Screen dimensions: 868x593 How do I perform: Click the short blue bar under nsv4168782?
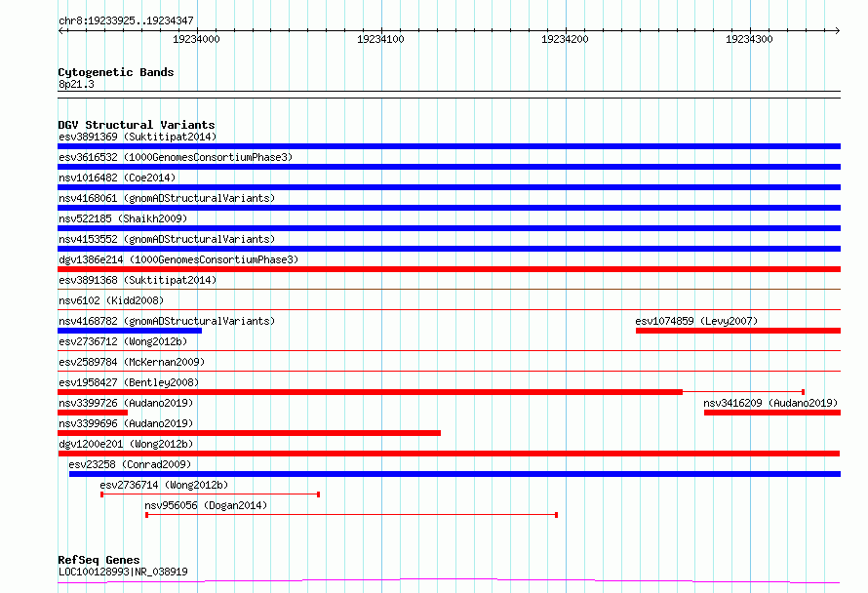point(130,331)
